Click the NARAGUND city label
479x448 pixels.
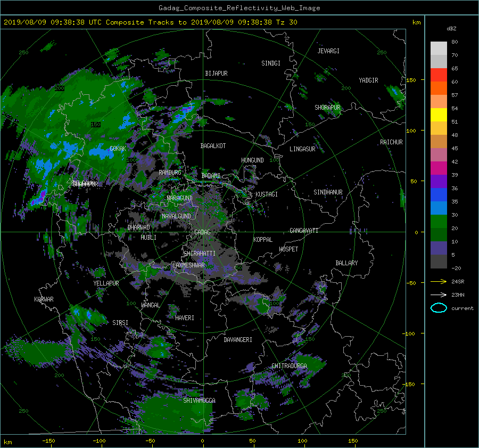tap(180, 198)
